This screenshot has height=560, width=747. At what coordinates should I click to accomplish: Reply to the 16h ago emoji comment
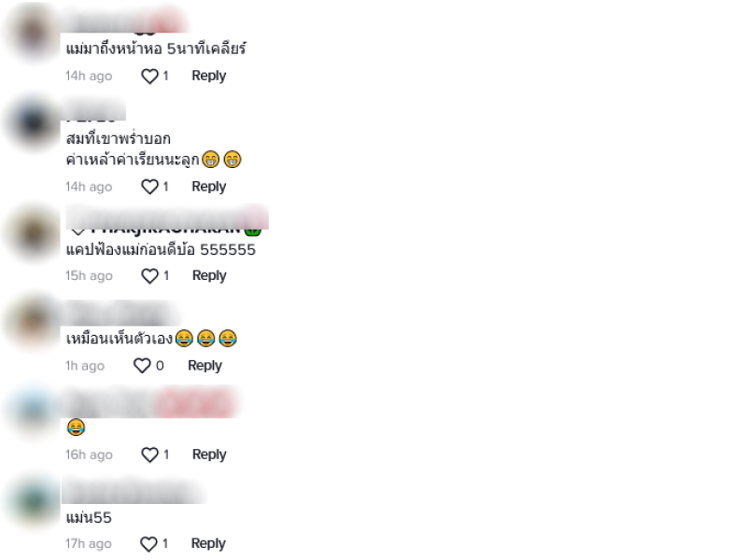coord(209,455)
